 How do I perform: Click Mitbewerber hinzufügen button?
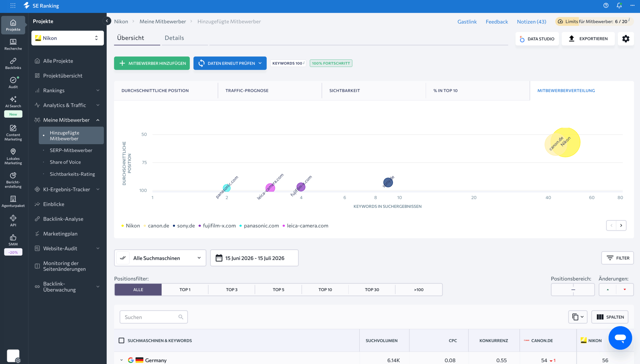[152, 63]
